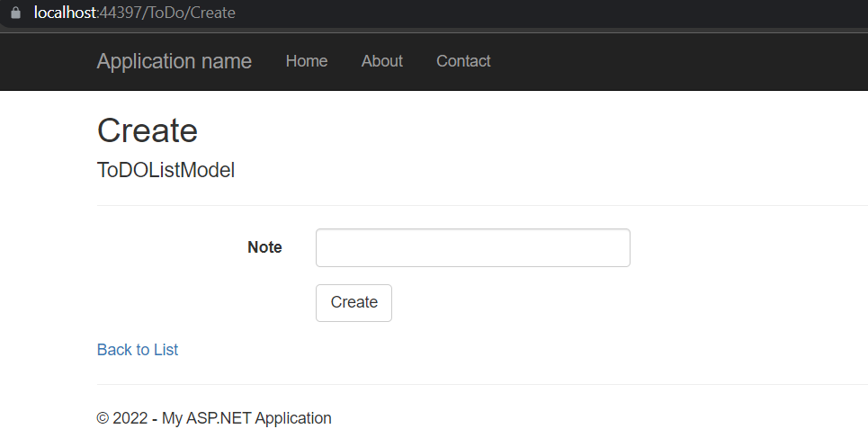Screen dimensions: 868x438
Task: Follow the Back to List link
Action: coord(138,350)
